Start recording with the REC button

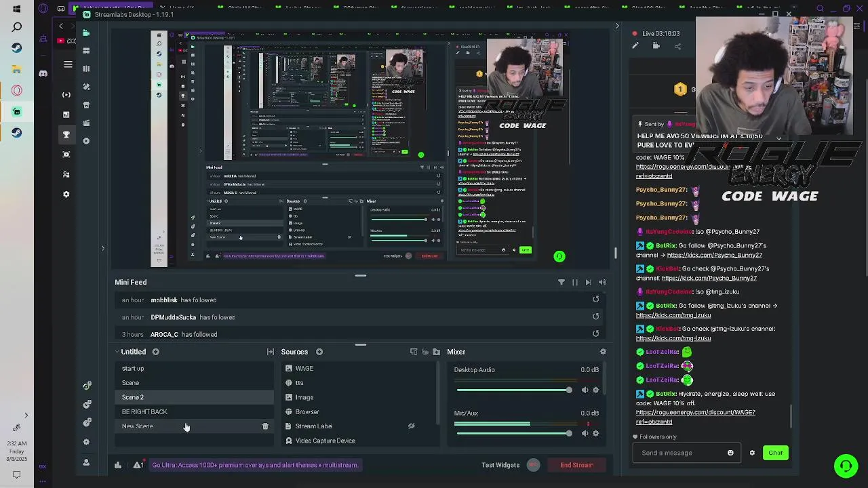coord(533,465)
